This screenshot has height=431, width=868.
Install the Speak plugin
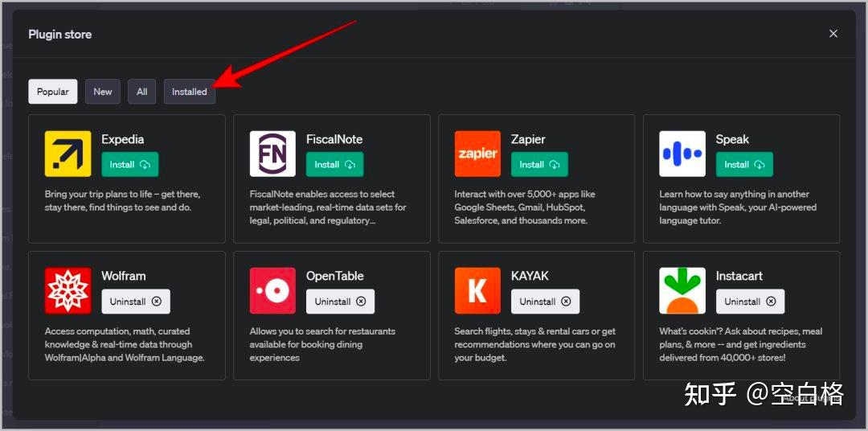point(744,165)
